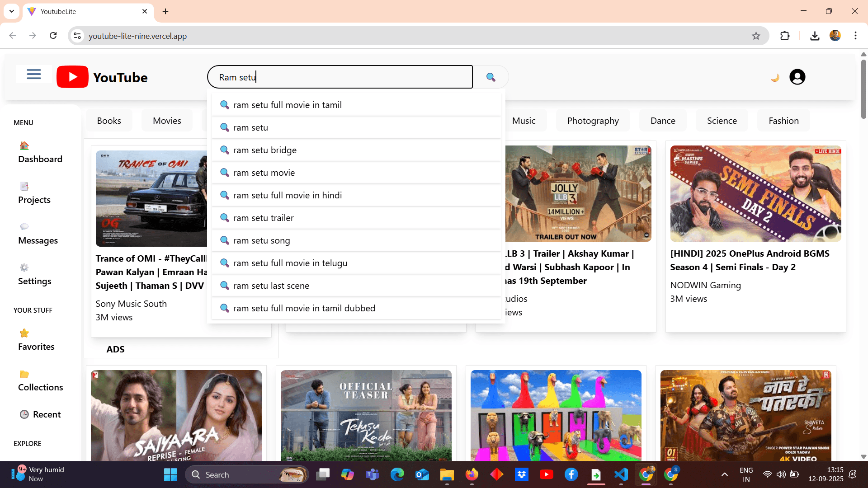Select the Books category chip
The width and height of the screenshot is (868, 488).
pos(109,121)
